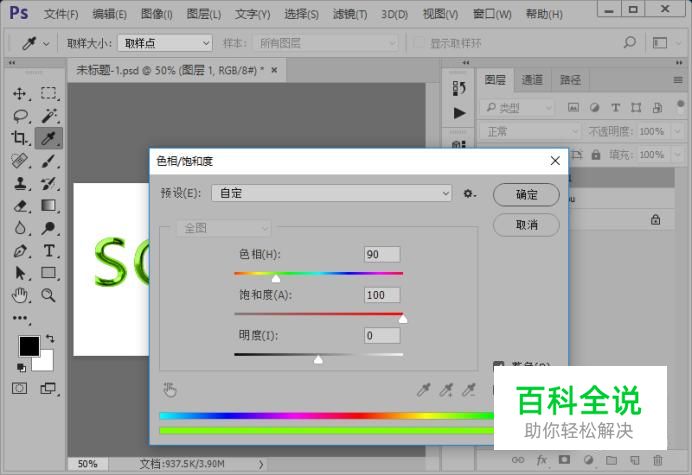692x475 pixels.
Task: Toggle smart object filter icon
Action: pyautogui.click(x=657, y=107)
